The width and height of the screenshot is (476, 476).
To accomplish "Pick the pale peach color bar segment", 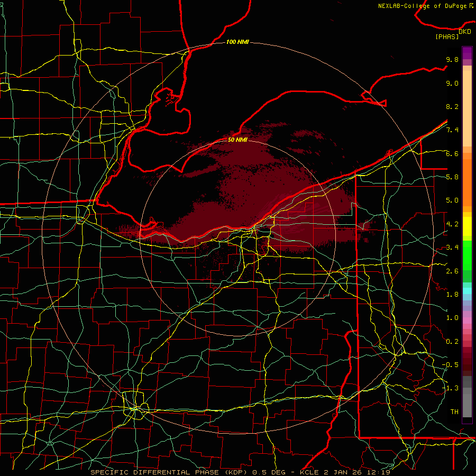I will point(467,108).
